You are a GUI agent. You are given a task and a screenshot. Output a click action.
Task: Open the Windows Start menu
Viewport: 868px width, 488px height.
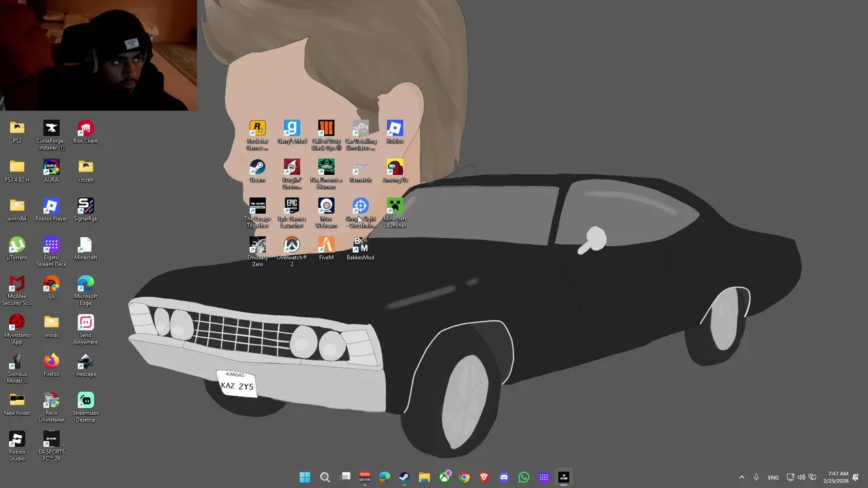[305, 477]
